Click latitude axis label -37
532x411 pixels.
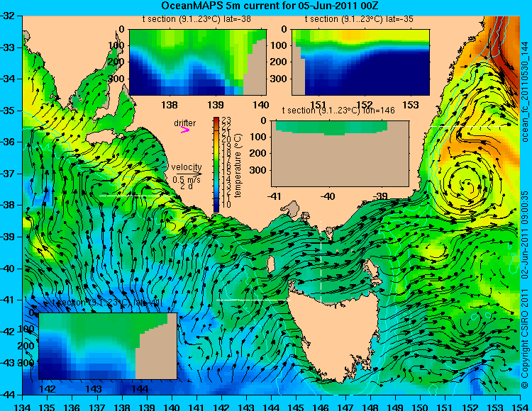tap(7, 174)
